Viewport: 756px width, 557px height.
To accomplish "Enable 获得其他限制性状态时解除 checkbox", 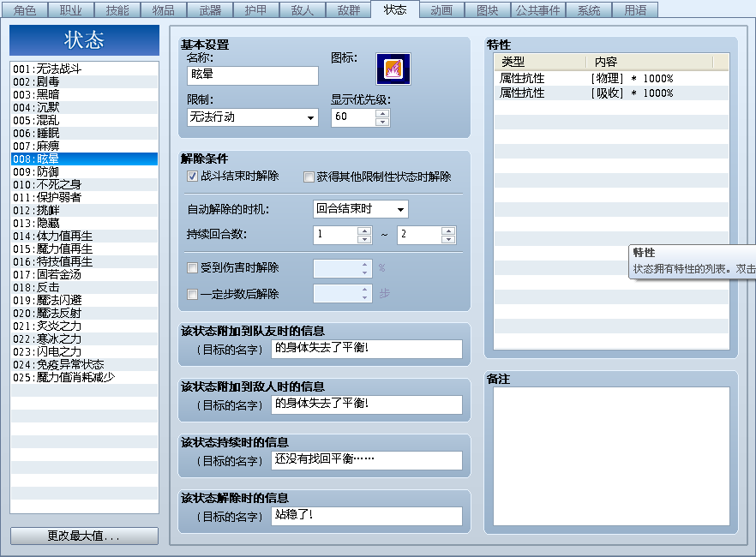I will pos(309,177).
